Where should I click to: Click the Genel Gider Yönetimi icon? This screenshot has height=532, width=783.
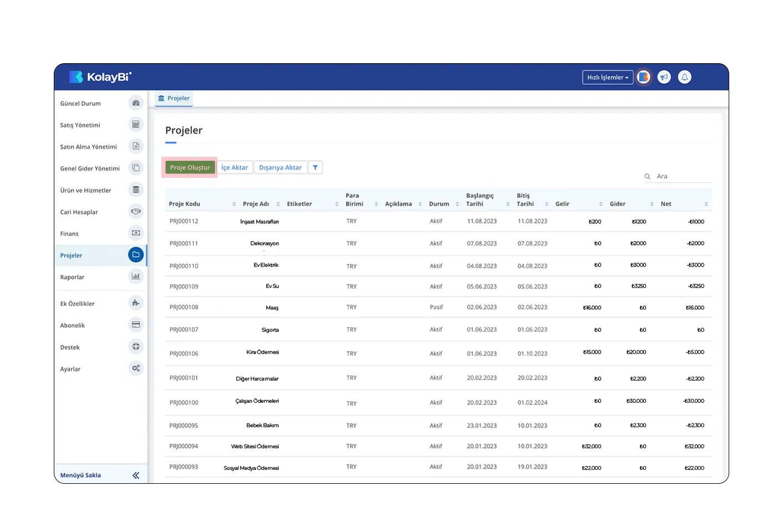pos(136,168)
